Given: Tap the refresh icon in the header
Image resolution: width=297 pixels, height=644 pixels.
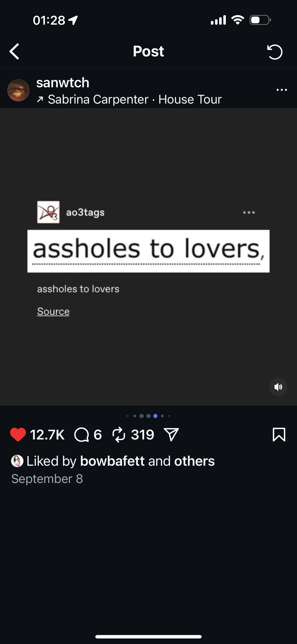Looking at the screenshot, I should [x=275, y=52].
